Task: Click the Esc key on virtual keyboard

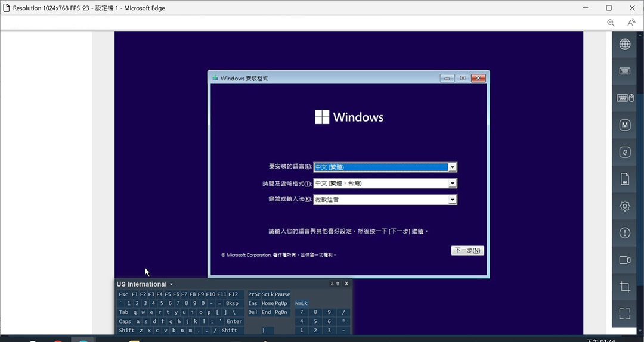Action: coord(123,294)
